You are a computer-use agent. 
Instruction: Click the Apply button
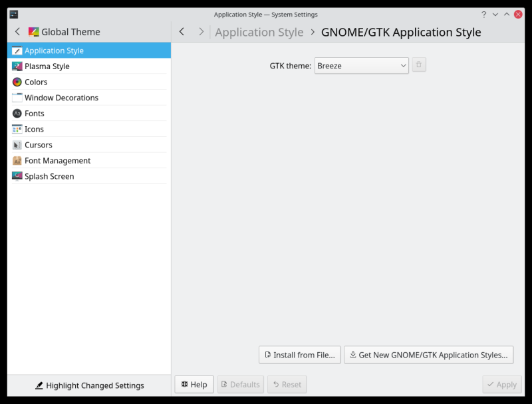point(501,384)
